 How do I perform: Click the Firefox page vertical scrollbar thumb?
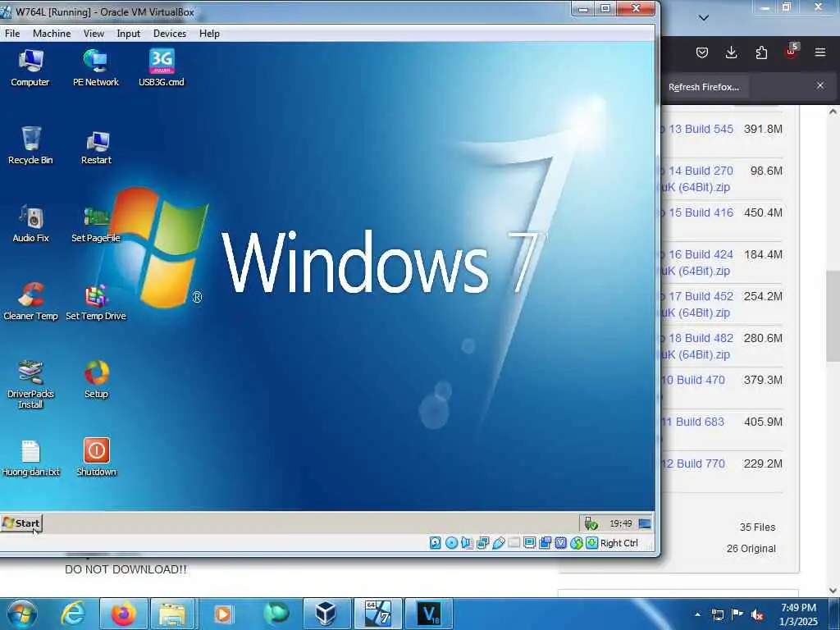pyautogui.click(x=833, y=316)
